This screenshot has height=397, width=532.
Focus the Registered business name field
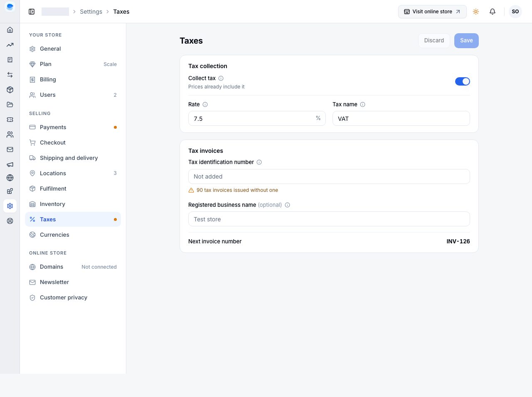tap(329, 219)
